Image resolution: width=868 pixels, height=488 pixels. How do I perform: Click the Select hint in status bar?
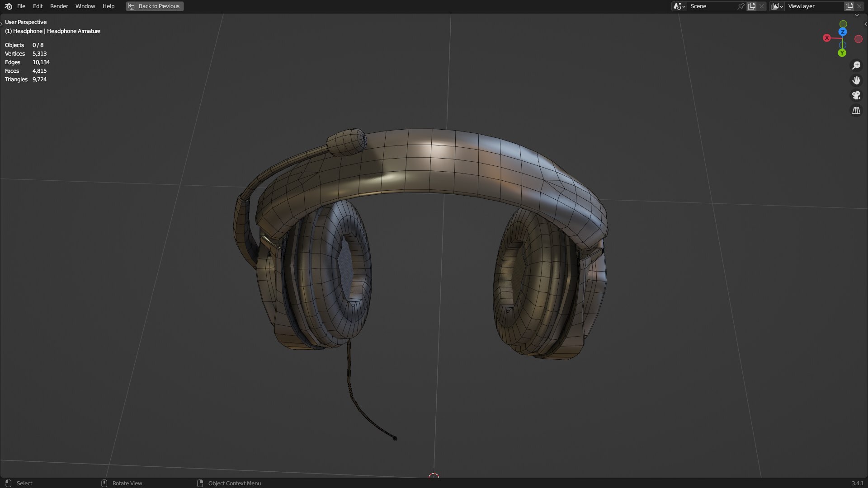pyautogui.click(x=19, y=483)
